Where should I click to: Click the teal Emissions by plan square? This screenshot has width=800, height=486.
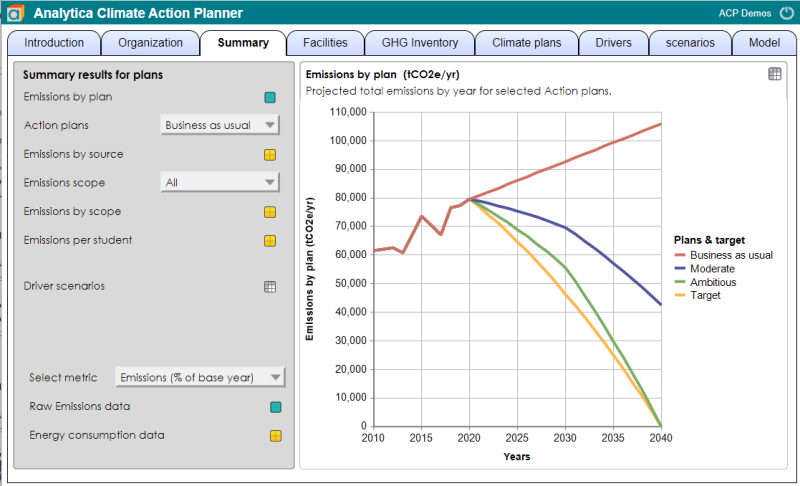click(x=270, y=97)
